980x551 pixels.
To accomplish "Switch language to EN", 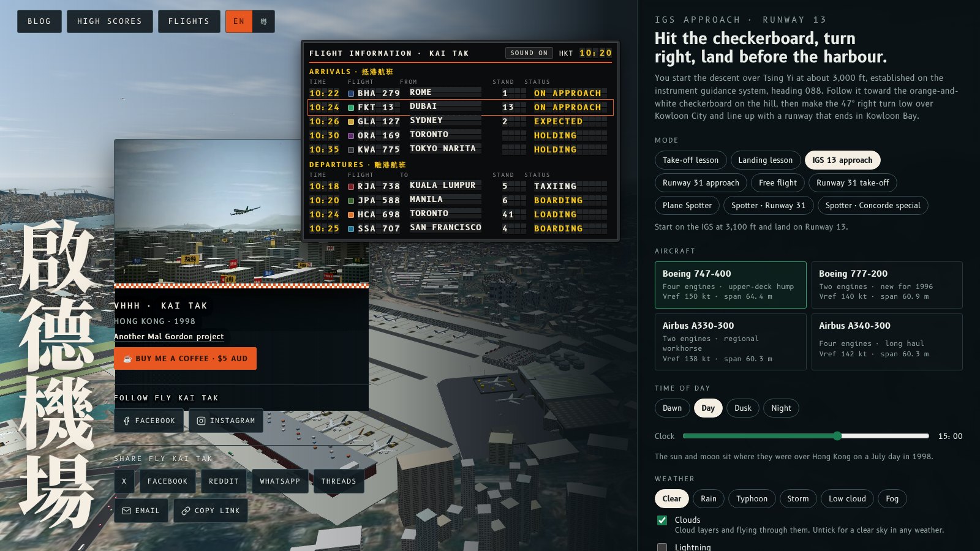I will [x=239, y=21].
